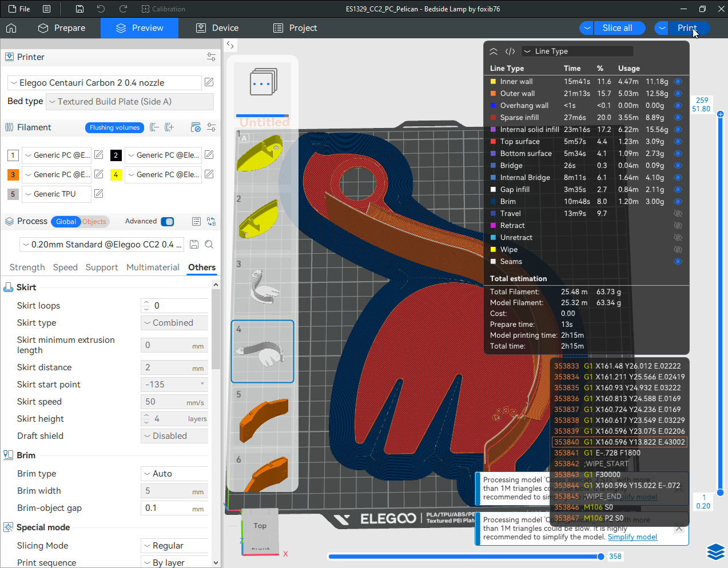Expand the Line Type view dropdown
The height and width of the screenshot is (568, 728).
point(577,51)
